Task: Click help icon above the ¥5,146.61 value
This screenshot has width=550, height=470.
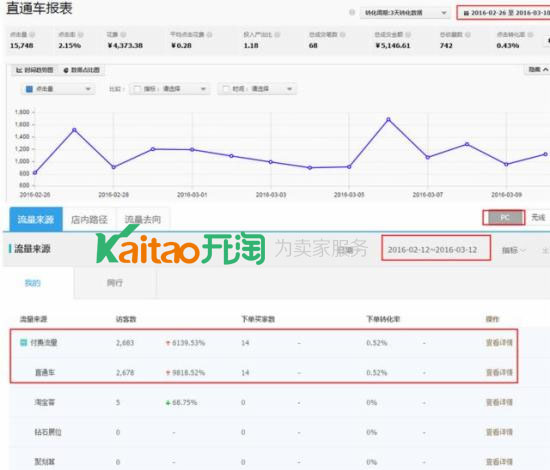Action: [x=408, y=34]
